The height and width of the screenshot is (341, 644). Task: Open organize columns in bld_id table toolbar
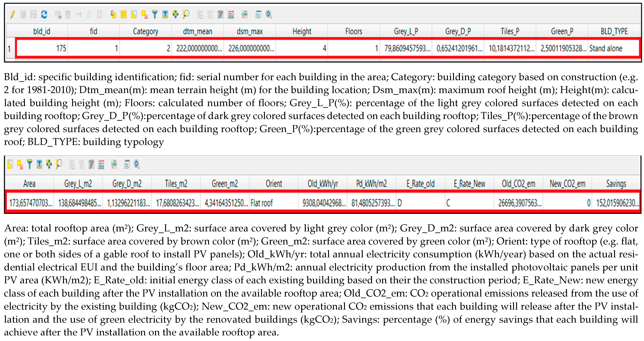tap(220, 14)
